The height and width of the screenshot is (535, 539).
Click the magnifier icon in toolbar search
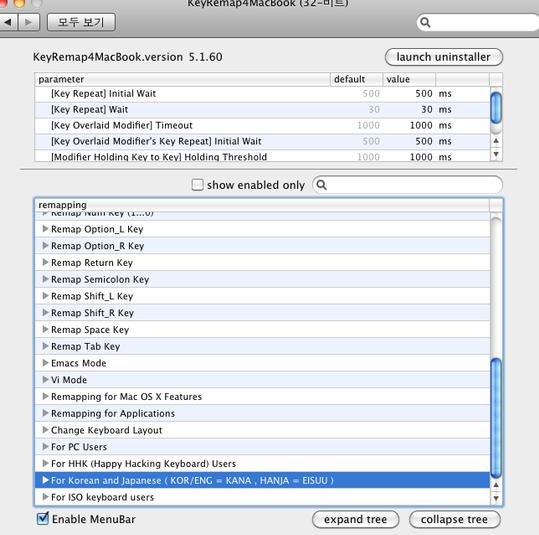tap(425, 22)
